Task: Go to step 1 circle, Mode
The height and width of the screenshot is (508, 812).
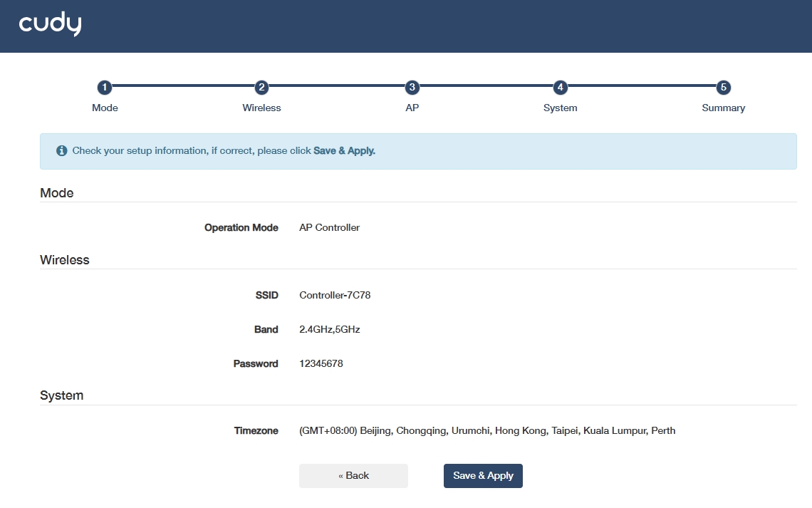Action: click(105, 87)
